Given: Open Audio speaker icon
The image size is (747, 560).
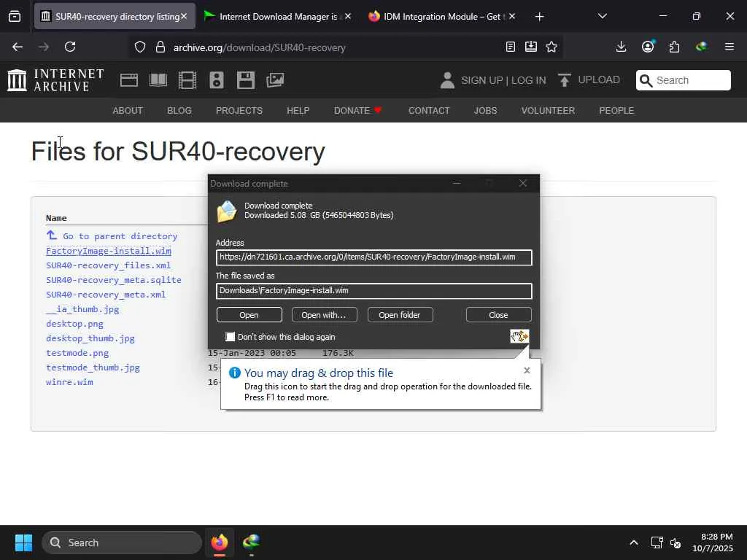Looking at the screenshot, I should (216, 80).
